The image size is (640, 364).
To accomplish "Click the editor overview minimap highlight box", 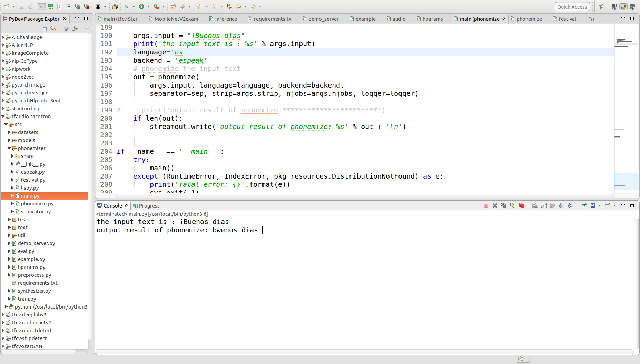I will click(626, 181).
